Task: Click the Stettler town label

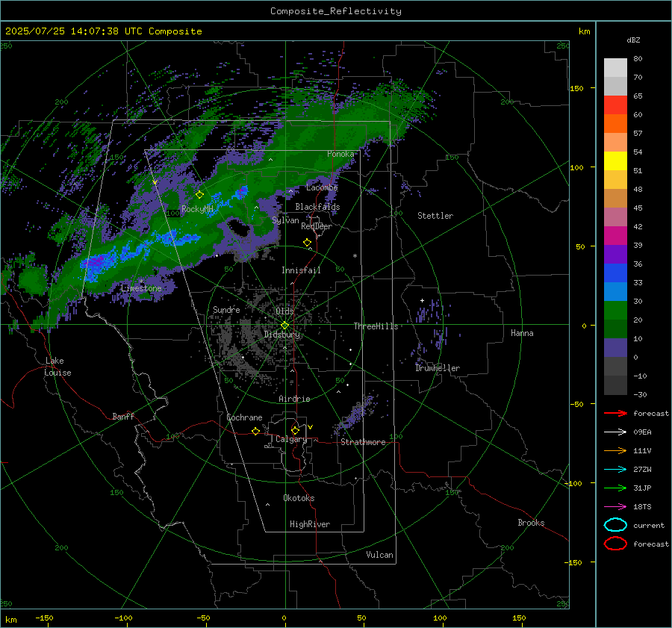Action: (435, 216)
